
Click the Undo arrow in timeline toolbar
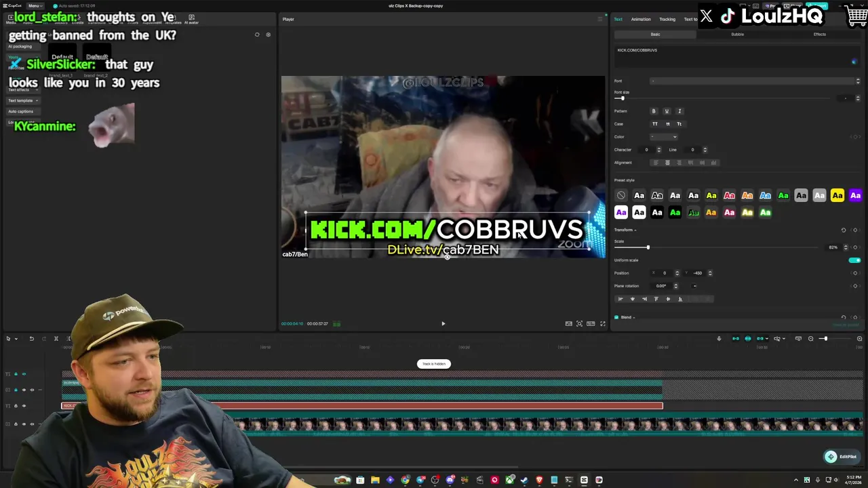coord(31,338)
